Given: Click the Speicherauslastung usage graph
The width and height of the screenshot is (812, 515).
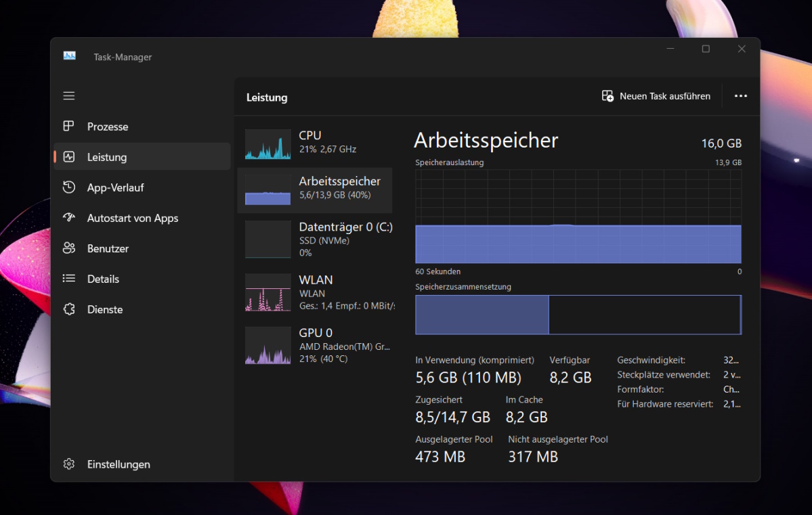Looking at the screenshot, I should pyautogui.click(x=578, y=216).
